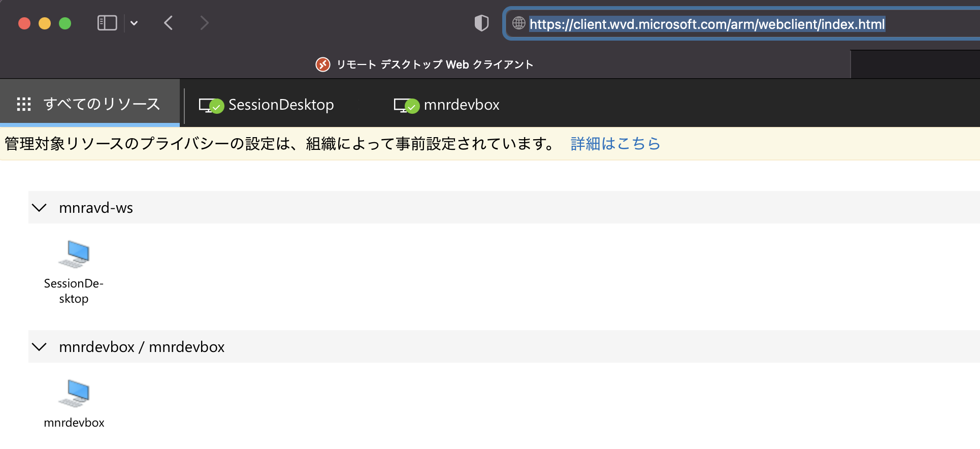Click the connected monitor icon for mnrdevbox tab
The image size is (980, 449).
(x=406, y=106)
